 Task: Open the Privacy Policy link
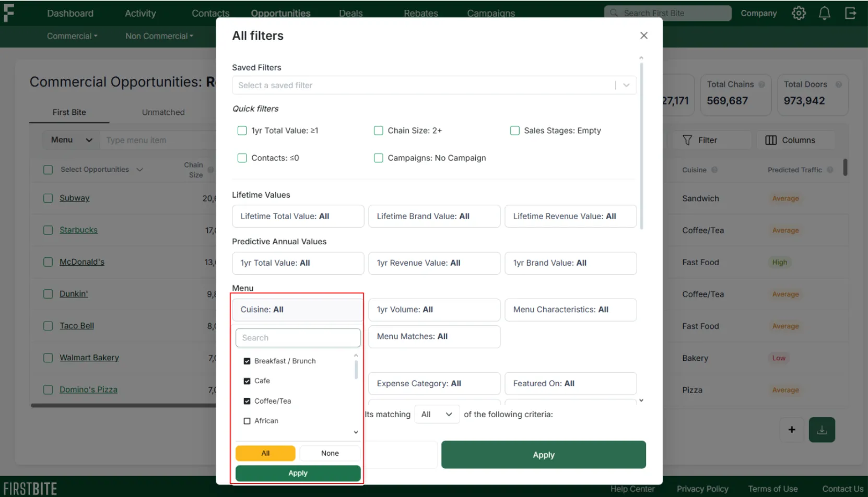point(702,489)
